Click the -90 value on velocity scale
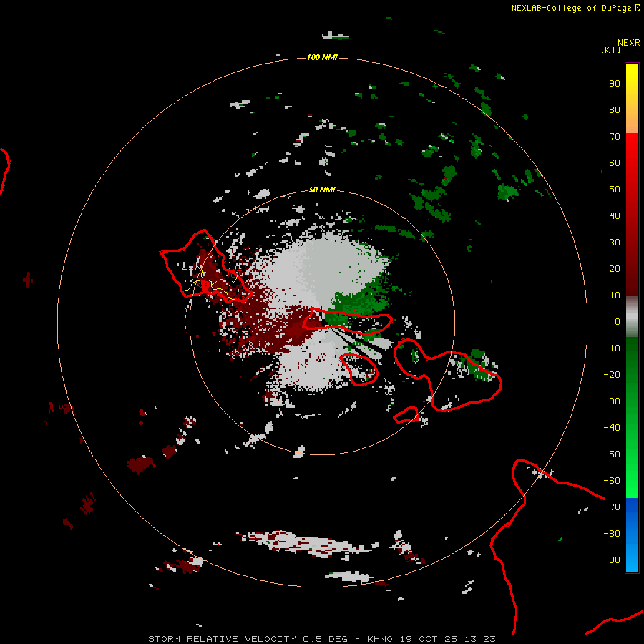Screen dimensions: 644x644 (x=612, y=560)
